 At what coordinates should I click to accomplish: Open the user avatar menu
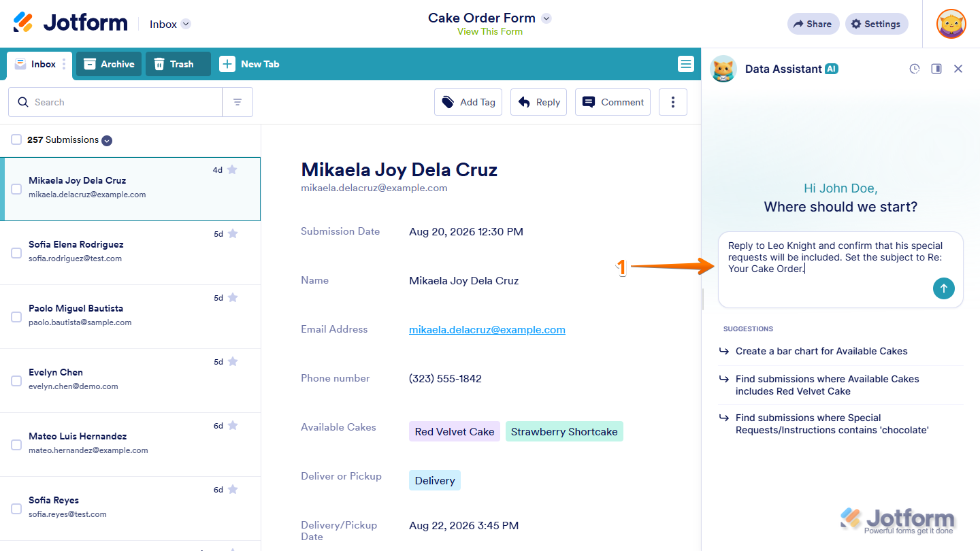pos(951,24)
